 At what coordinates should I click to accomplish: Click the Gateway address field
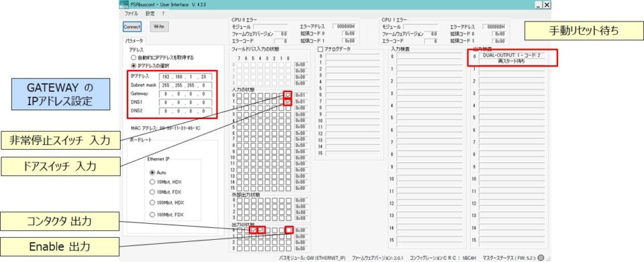(185, 94)
